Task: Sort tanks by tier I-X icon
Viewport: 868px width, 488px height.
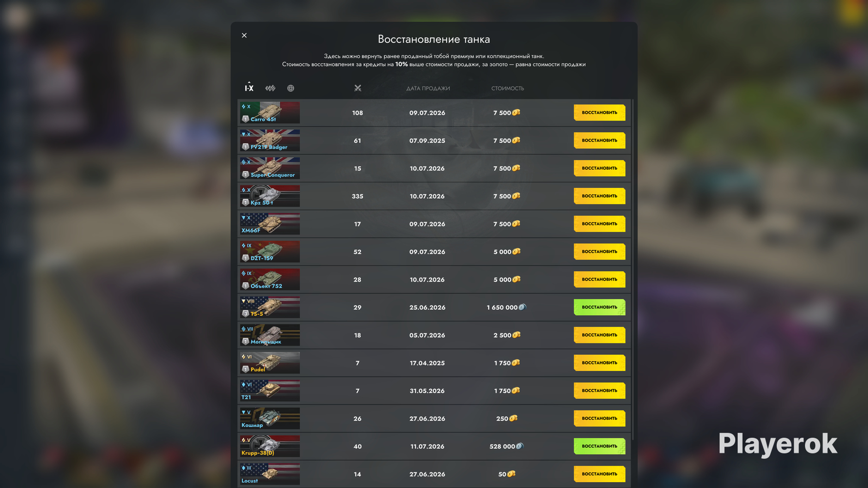Action: (249, 87)
